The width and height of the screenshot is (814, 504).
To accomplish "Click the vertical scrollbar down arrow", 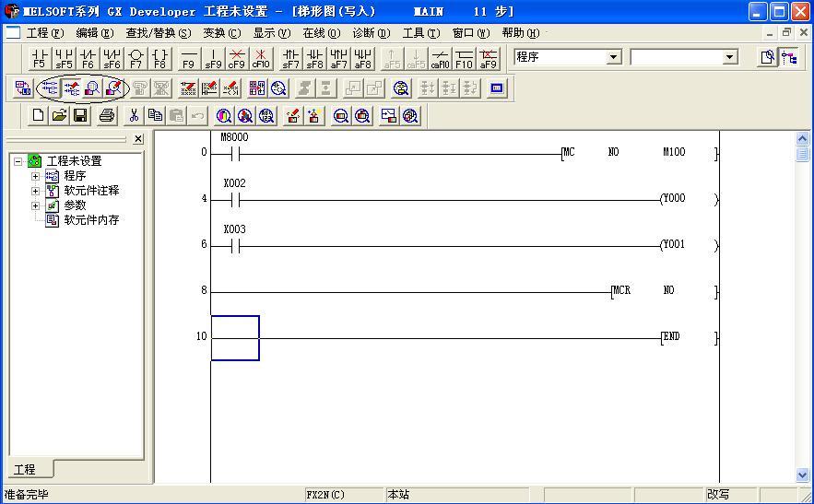I will [x=802, y=475].
